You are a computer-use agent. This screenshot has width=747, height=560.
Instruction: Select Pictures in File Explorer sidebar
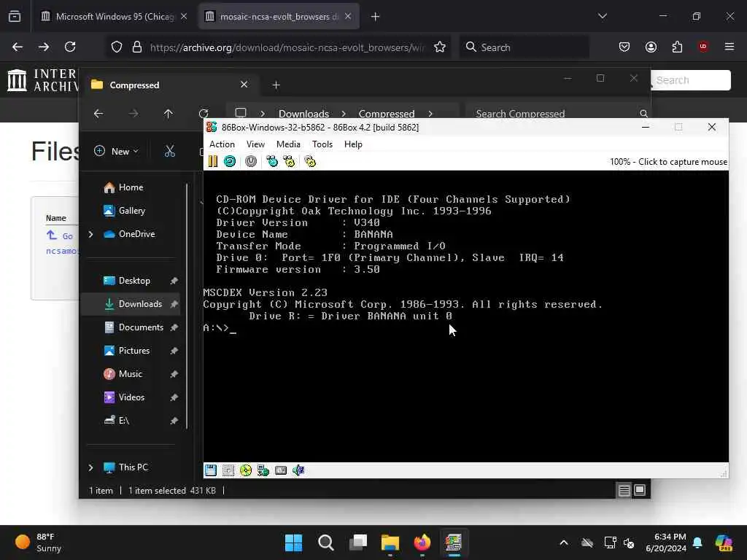pos(134,351)
